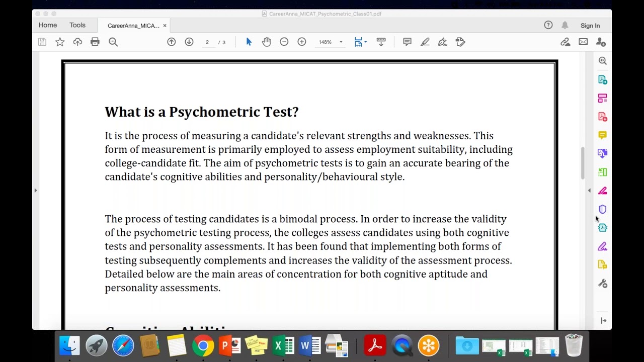
Task: Choose the arrow Selection tool
Action: (x=249, y=42)
